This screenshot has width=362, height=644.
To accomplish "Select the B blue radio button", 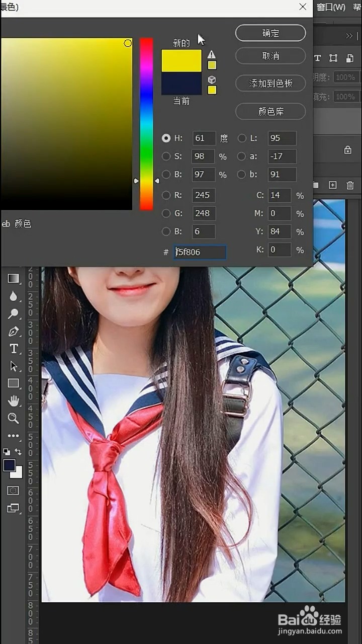I will 166,231.
